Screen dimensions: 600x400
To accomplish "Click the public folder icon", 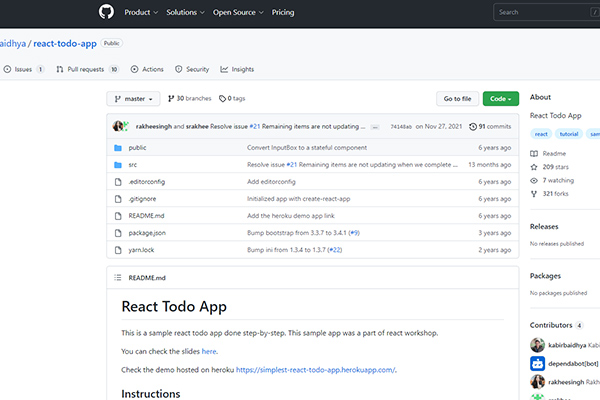I will (118, 148).
